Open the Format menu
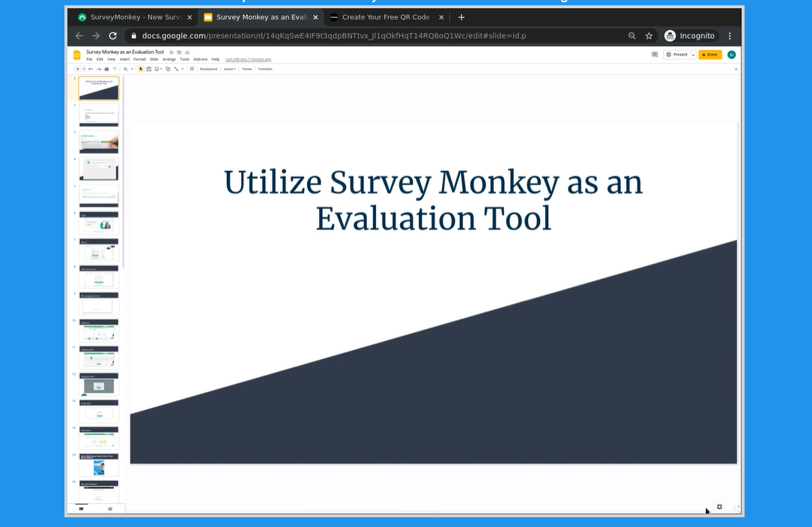This screenshot has width=812, height=527. click(140, 59)
